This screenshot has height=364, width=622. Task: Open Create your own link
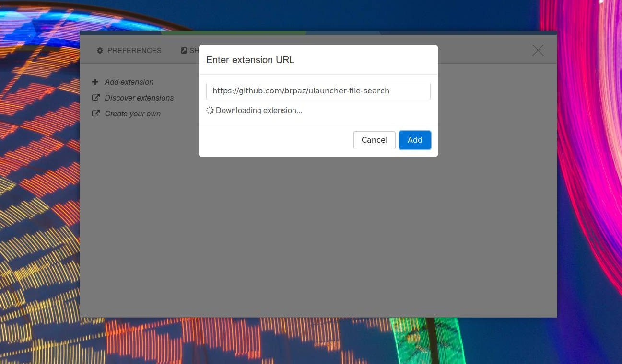(x=132, y=114)
